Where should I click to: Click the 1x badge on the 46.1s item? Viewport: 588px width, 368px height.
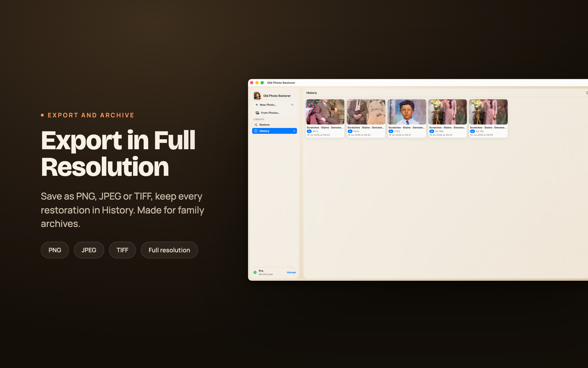(x=309, y=131)
